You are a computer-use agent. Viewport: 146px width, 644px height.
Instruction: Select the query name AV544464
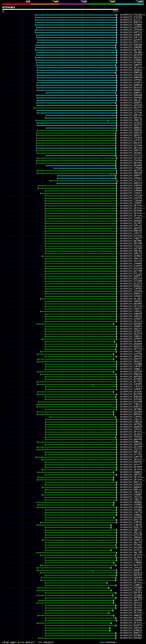(x=8, y=7)
